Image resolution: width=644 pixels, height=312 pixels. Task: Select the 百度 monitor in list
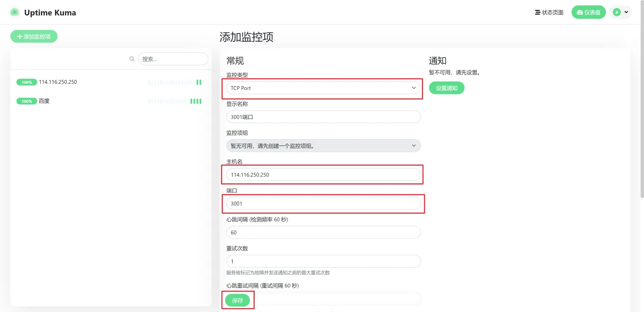[44, 101]
